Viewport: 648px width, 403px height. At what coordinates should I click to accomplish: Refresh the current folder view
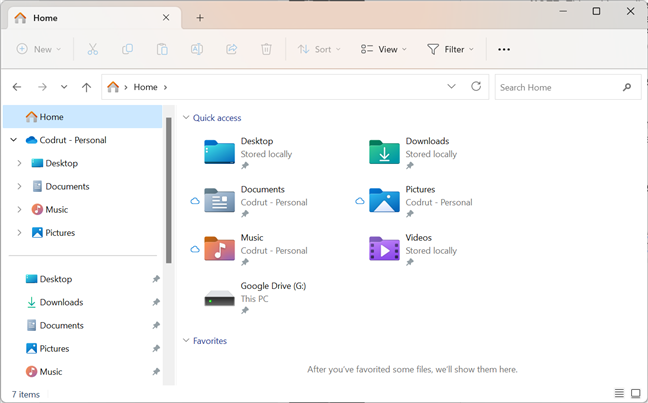[x=476, y=87]
